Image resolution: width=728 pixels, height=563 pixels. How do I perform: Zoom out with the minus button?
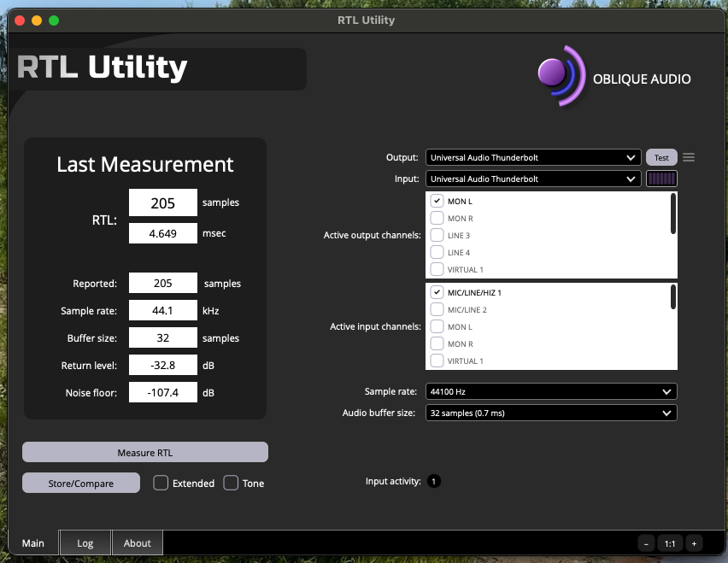[x=646, y=543]
